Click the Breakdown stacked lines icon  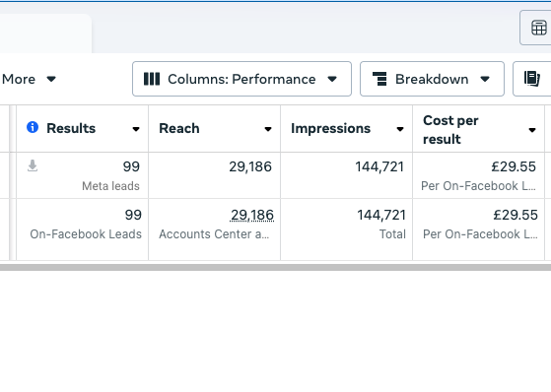coord(379,79)
